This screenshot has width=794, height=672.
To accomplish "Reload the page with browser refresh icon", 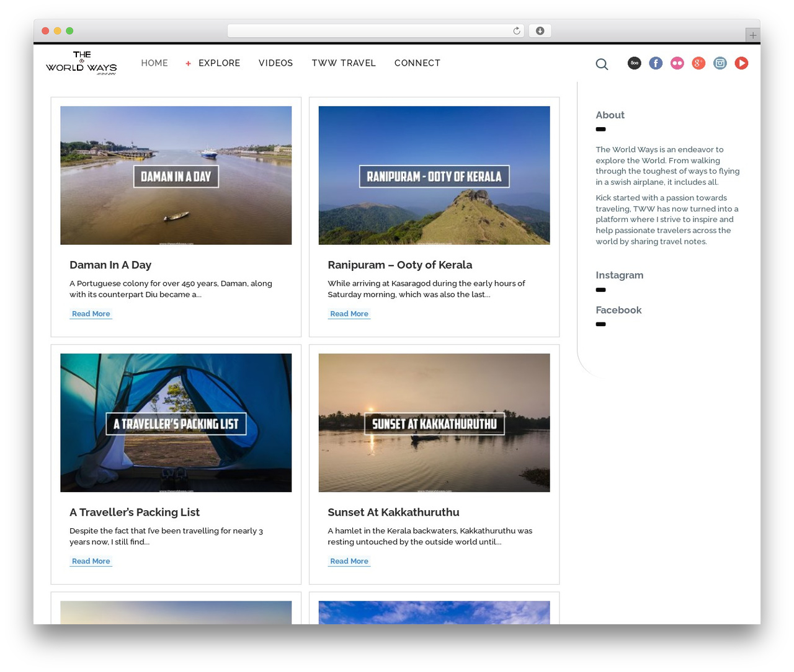I will point(516,31).
